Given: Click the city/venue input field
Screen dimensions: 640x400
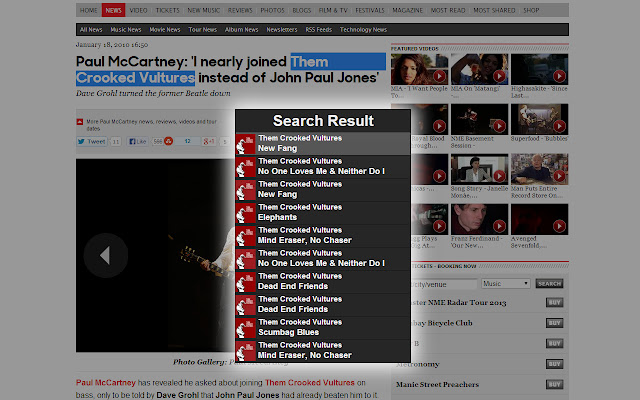Looking at the screenshot, I should (x=444, y=284).
